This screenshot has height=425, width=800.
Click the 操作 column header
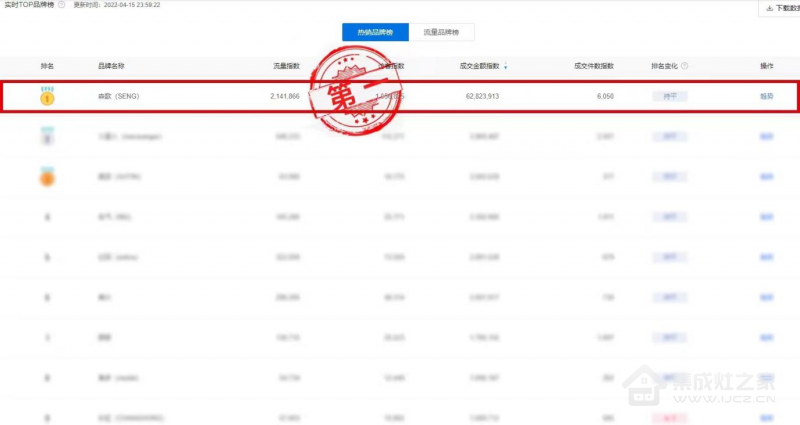pyautogui.click(x=767, y=66)
